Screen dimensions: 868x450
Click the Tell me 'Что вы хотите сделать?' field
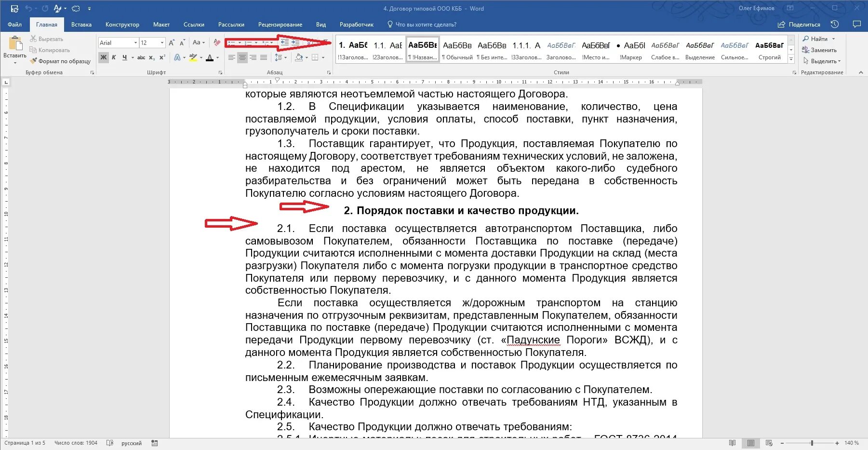422,25
